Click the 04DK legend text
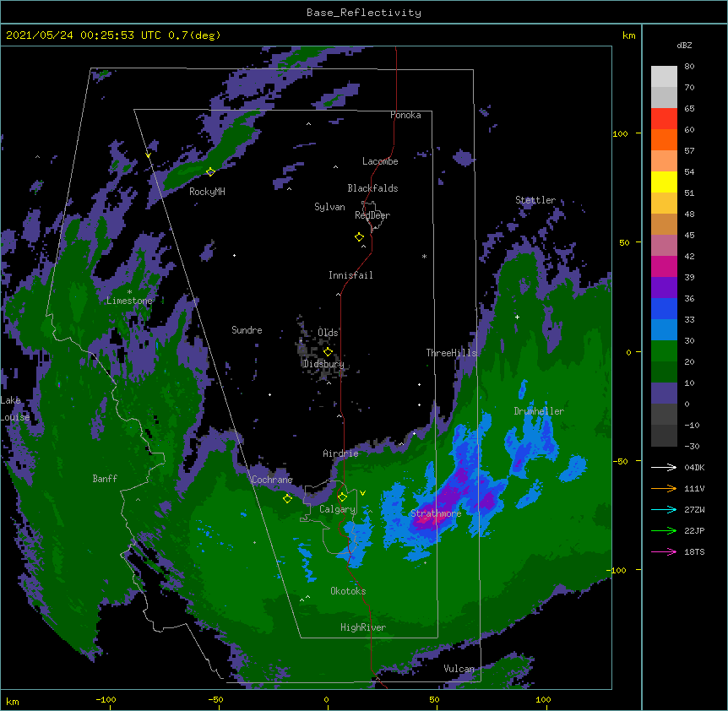This screenshot has width=728, height=711. click(x=694, y=467)
